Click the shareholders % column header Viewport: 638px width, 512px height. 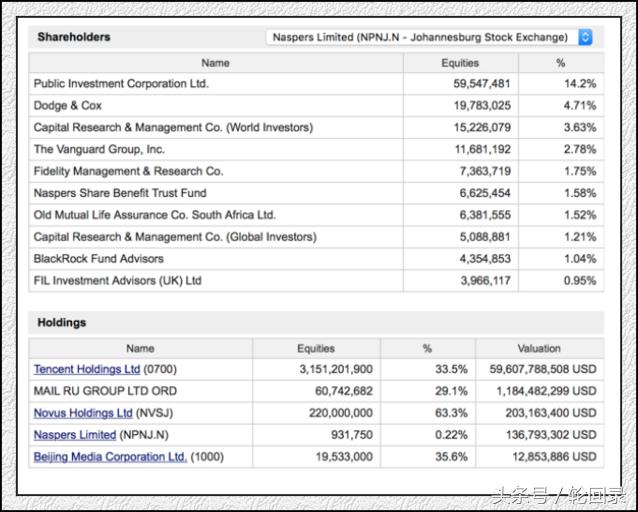560,62
